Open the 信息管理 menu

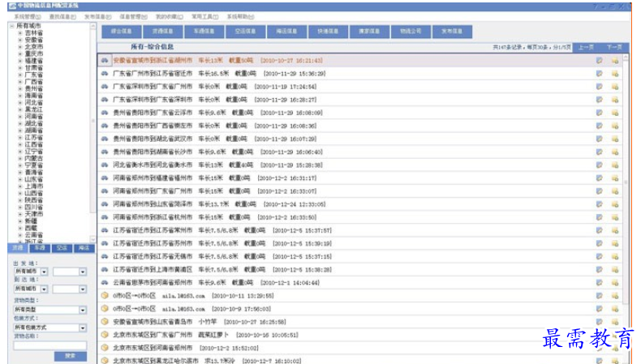tap(133, 17)
